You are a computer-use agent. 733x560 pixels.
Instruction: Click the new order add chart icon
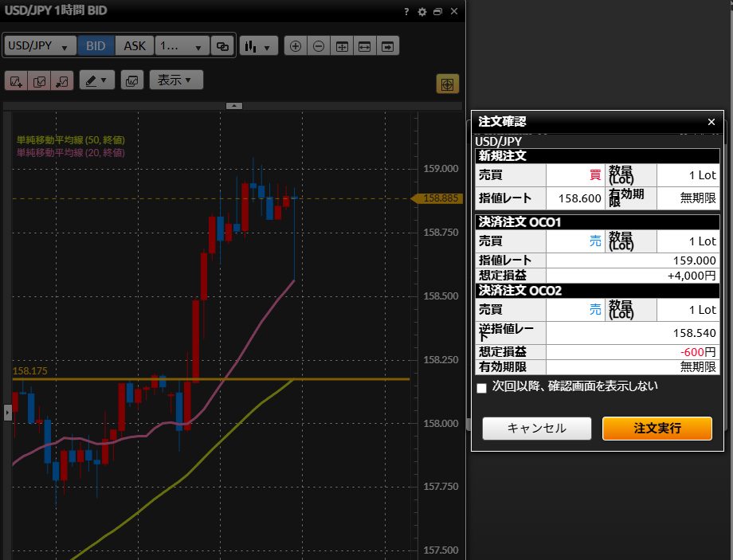16,80
